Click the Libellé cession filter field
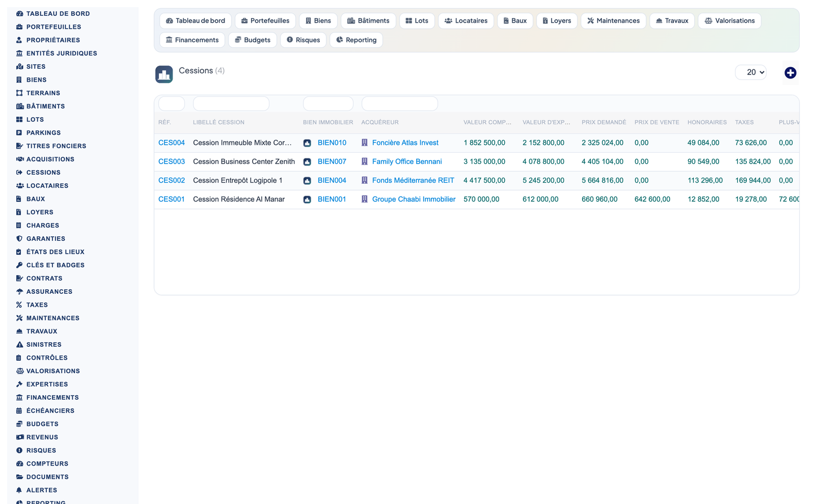815x504 pixels. point(231,104)
